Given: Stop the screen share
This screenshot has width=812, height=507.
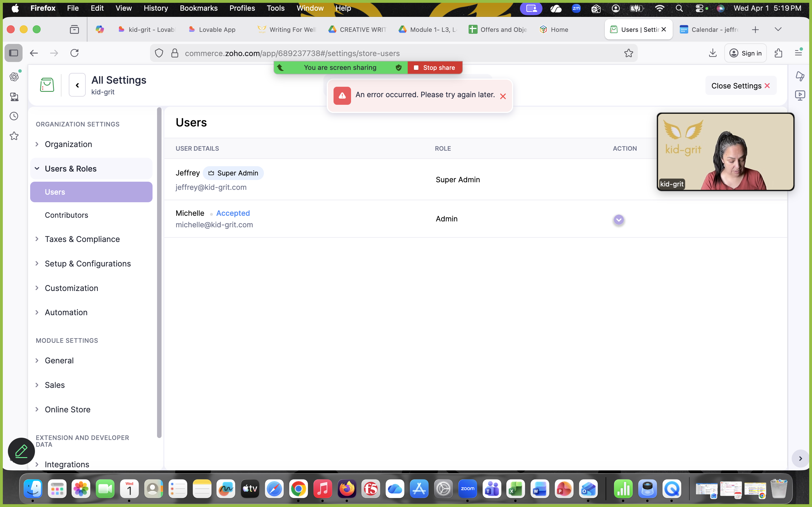Looking at the screenshot, I should (435, 68).
